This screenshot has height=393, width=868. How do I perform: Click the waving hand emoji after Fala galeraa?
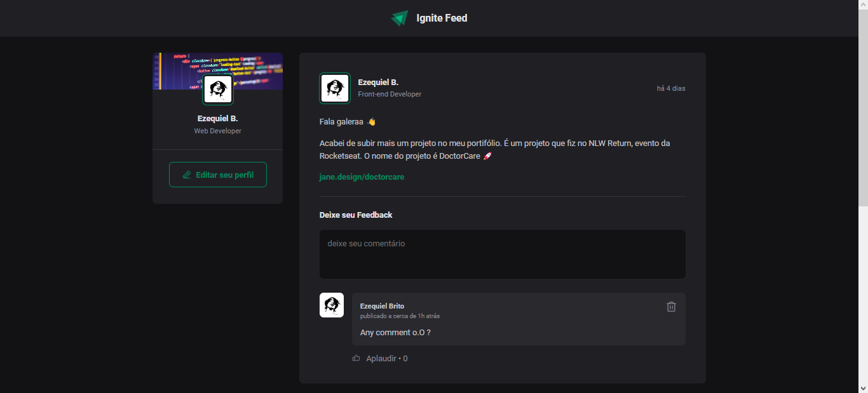point(371,121)
